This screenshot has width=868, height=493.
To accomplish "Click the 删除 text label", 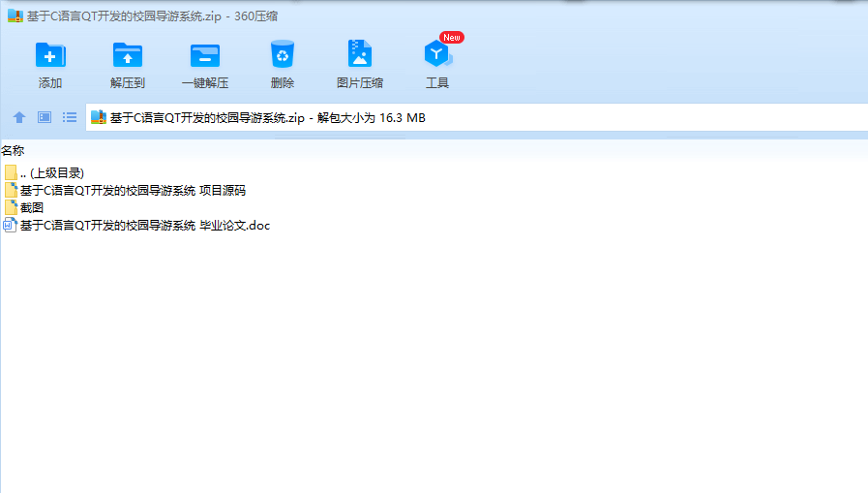I will 283,83.
